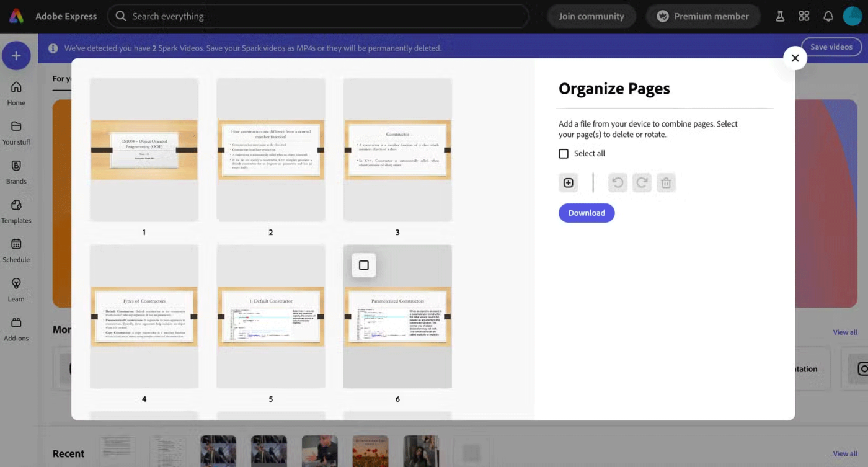Tick the checkbox on page 6
This screenshot has width=868, height=467.
click(x=364, y=265)
